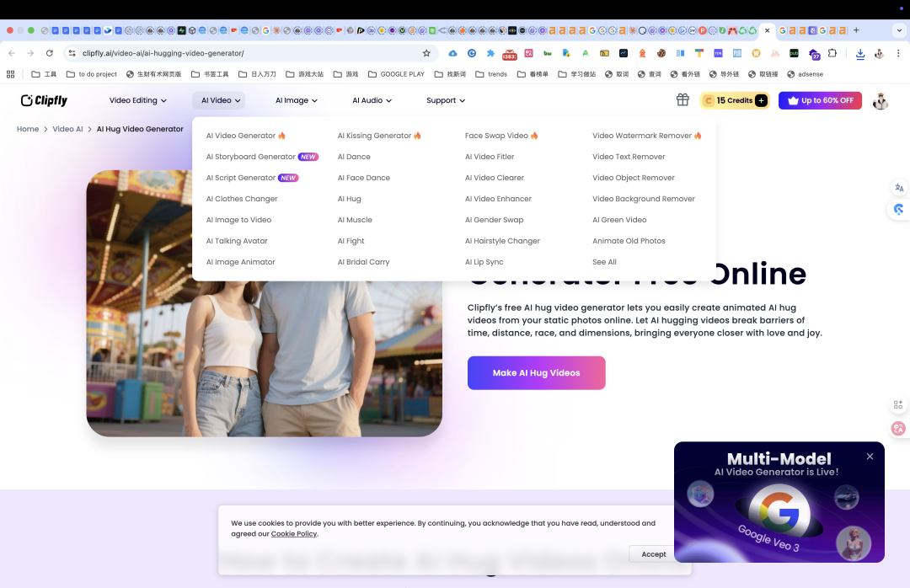Screen dimensions: 910x588
Task: View site information icon in address bar
Action: coord(72,53)
